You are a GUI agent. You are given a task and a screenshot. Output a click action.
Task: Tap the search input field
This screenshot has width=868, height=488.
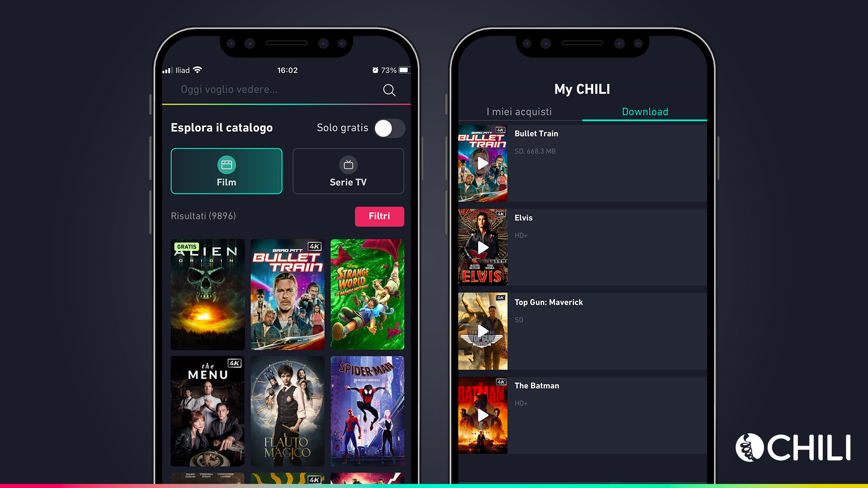274,90
